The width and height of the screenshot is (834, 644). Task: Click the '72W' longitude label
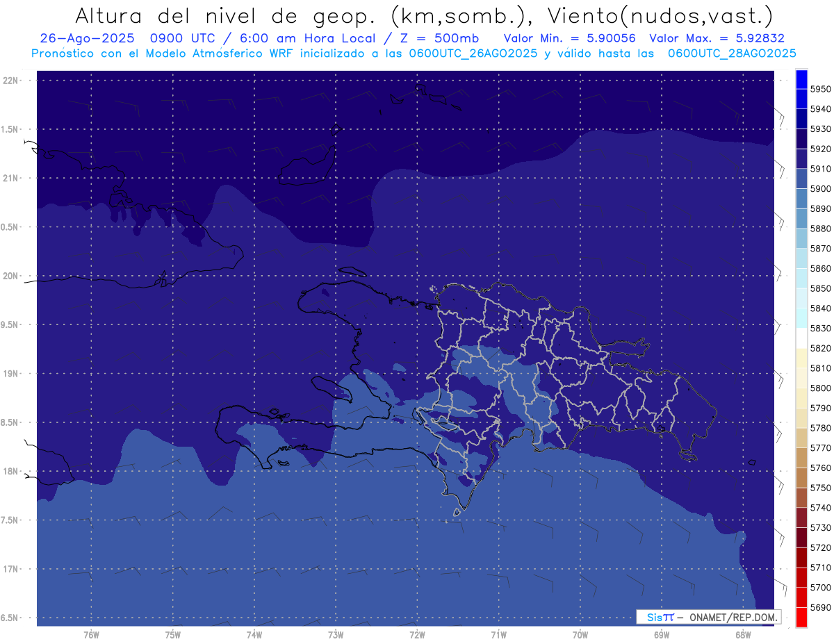[x=417, y=635]
